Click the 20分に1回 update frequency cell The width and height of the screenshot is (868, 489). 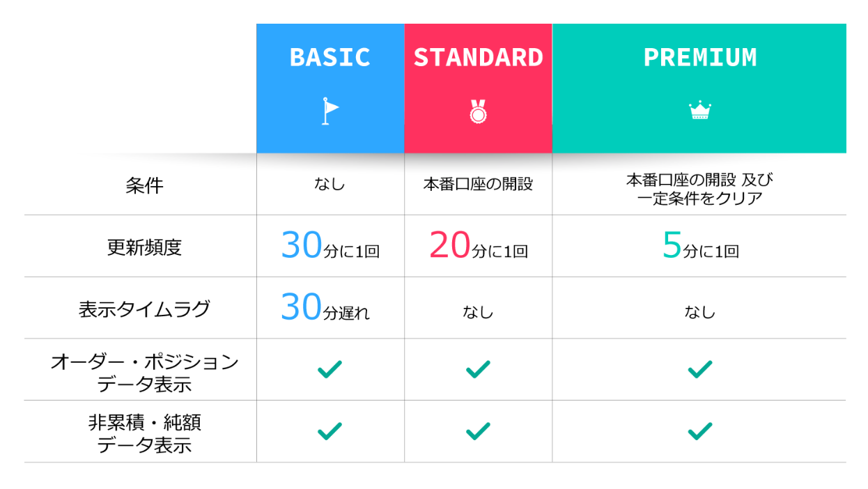pos(479,246)
